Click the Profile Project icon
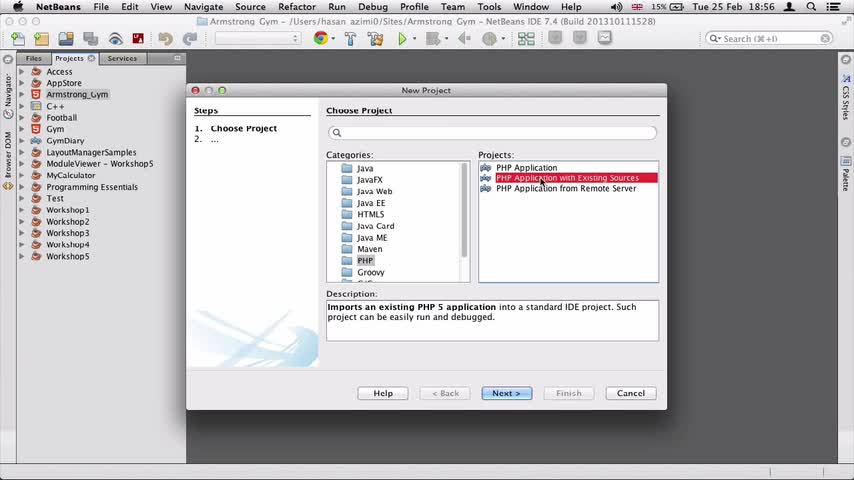854x480 pixels. (x=489, y=39)
